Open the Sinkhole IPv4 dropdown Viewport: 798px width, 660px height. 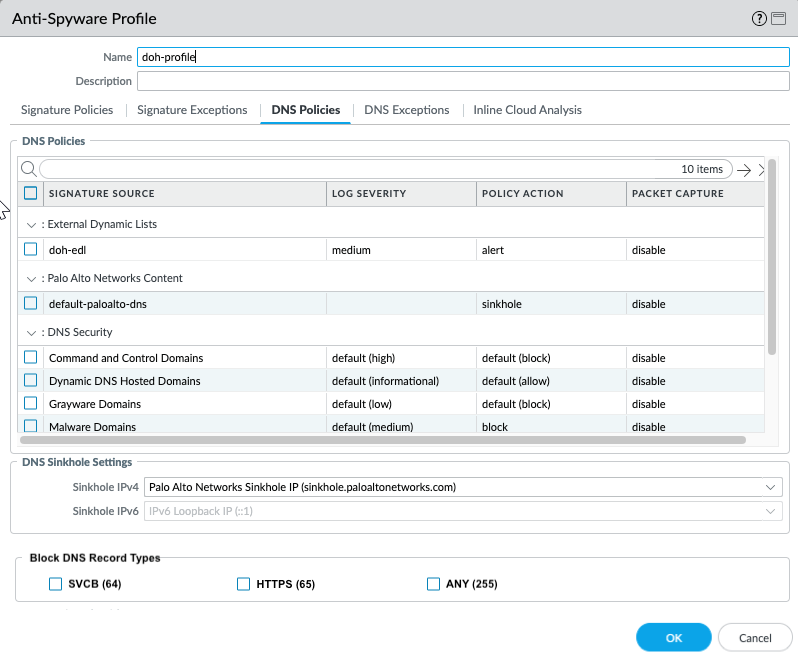pyautogui.click(x=769, y=487)
